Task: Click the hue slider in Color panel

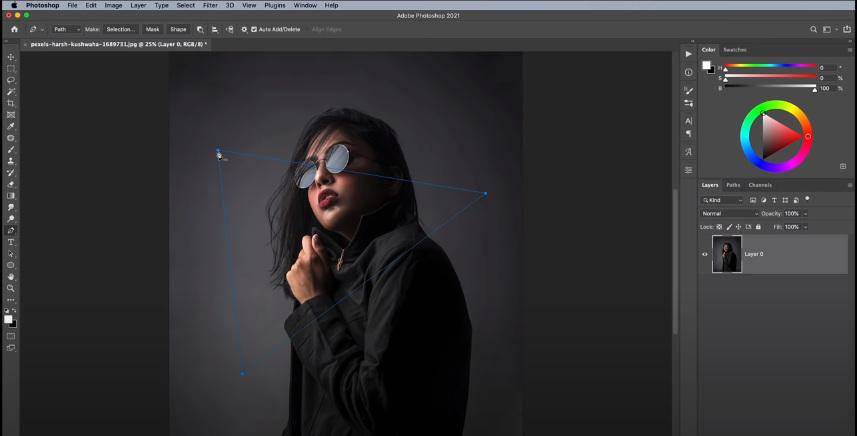Action: click(x=768, y=67)
